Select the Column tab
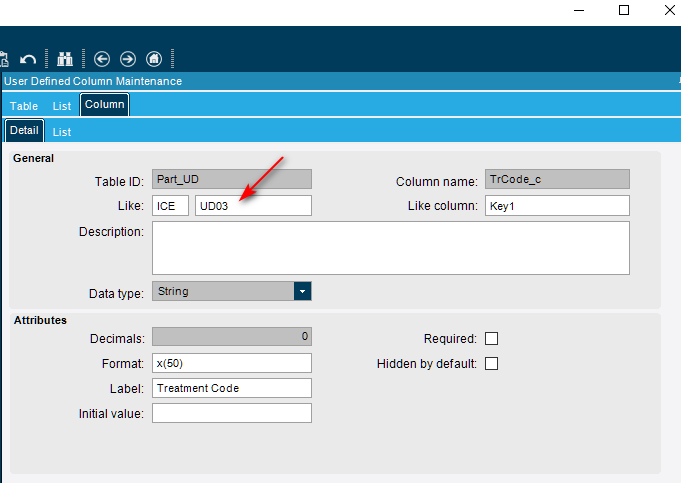681x483 pixels. click(104, 104)
